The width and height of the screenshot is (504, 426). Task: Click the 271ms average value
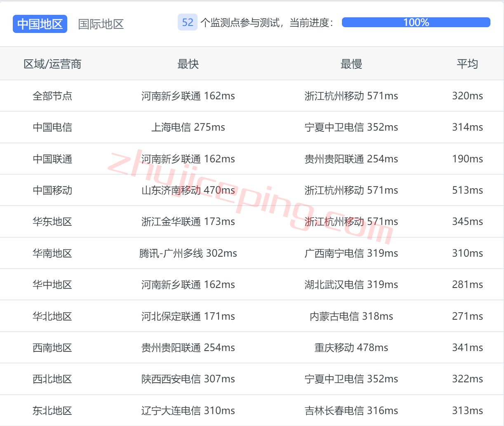(x=467, y=316)
